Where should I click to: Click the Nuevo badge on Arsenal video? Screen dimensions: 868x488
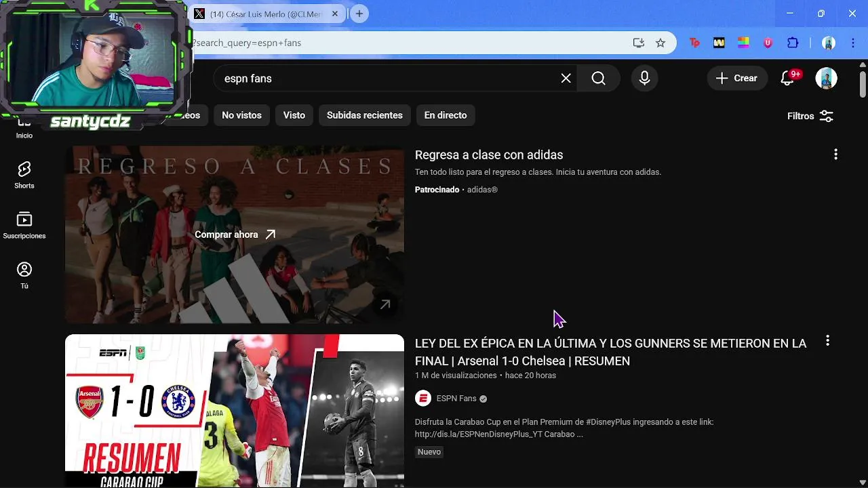tap(429, 452)
